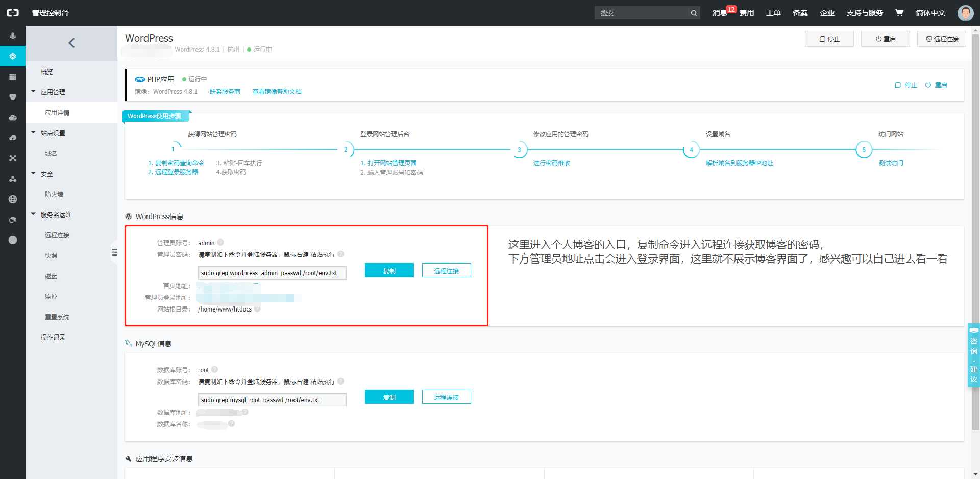Click the help icon beside /home/www/htdocs
Image resolution: width=980 pixels, height=479 pixels.
pos(257,309)
